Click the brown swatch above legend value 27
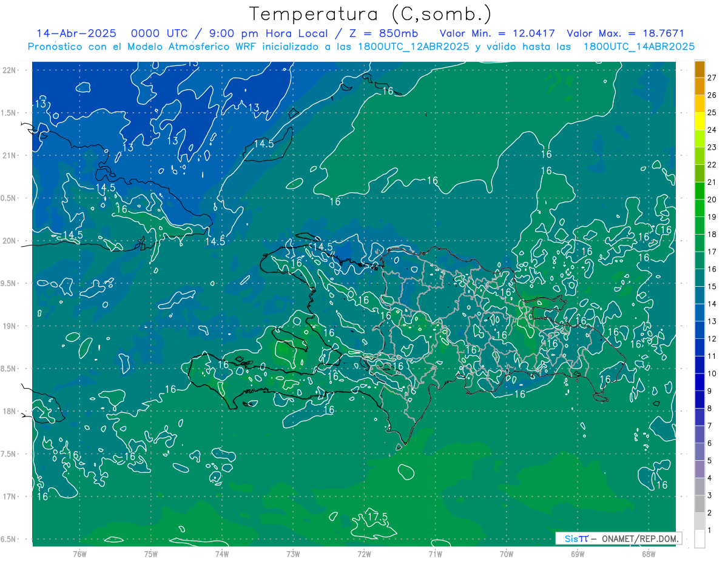 [699, 69]
